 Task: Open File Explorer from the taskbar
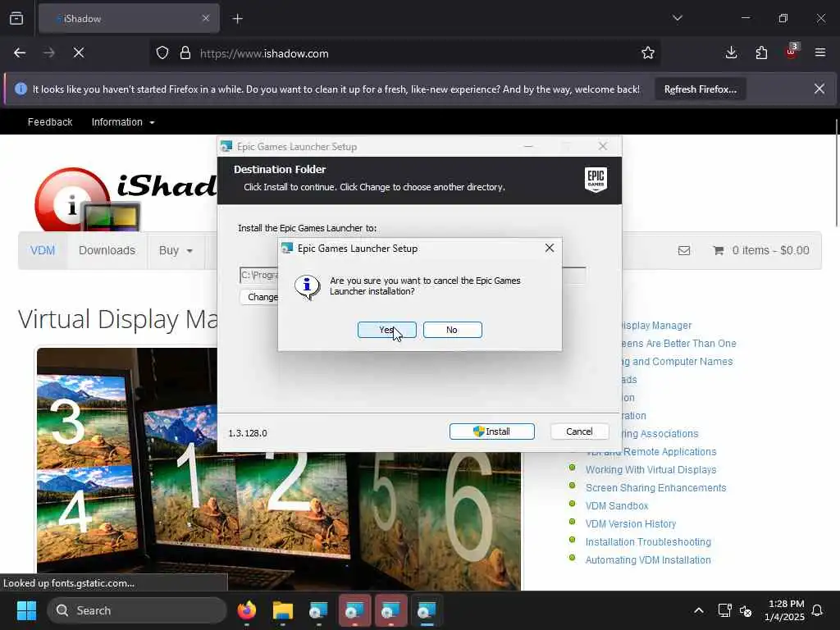[x=283, y=610]
